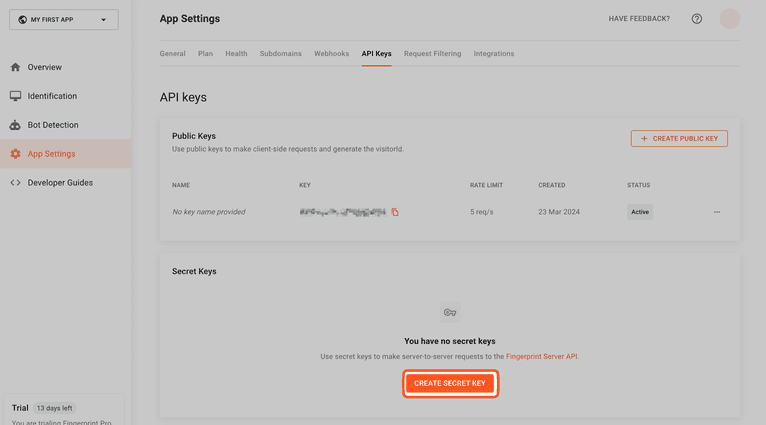This screenshot has height=425, width=766.
Task: Open the Subdomains tab
Action: coord(280,54)
